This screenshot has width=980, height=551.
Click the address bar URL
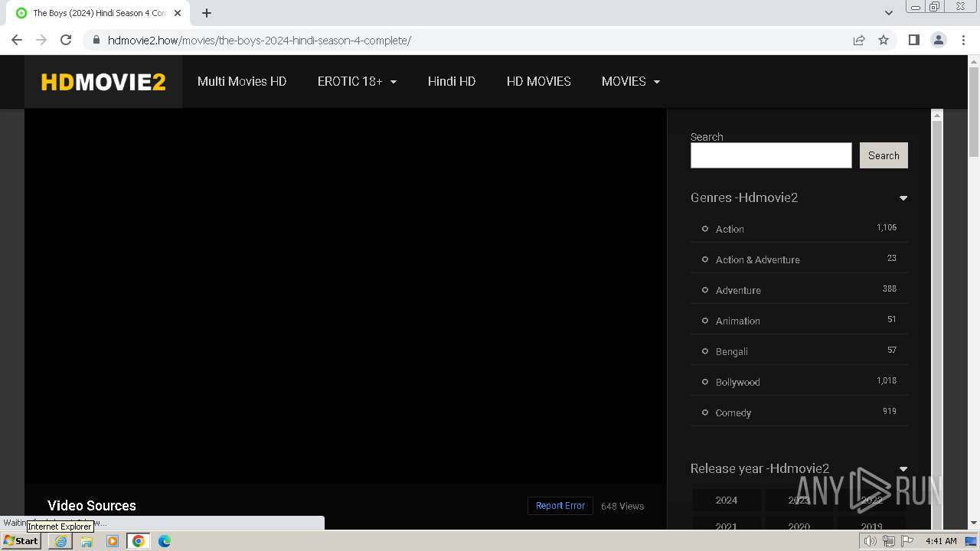pyautogui.click(x=260, y=41)
